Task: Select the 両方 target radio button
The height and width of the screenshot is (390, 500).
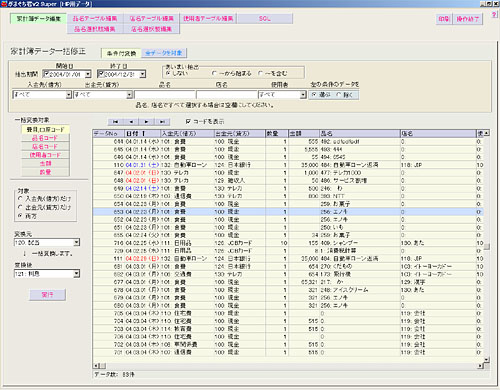Action: (20, 216)
